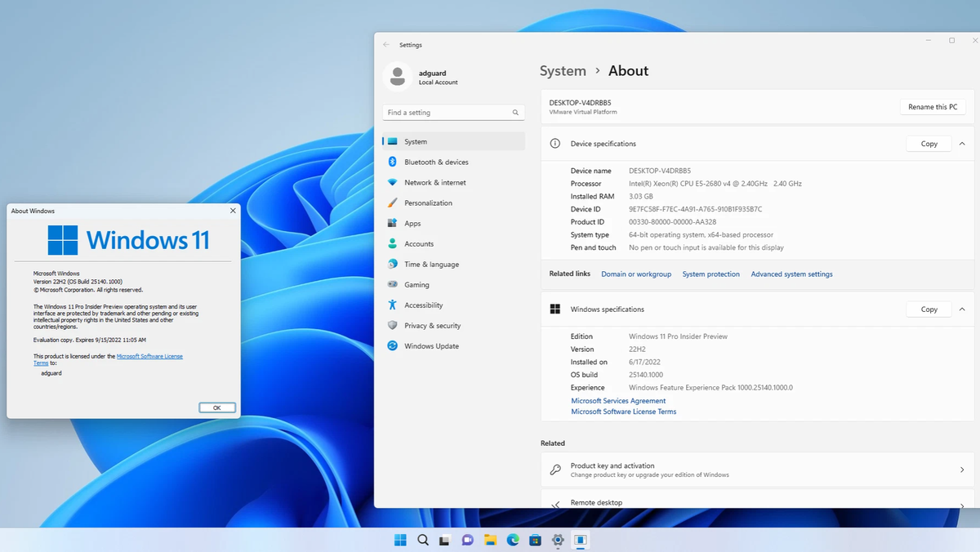Click the Experience Feature Experience Pack value

pos(710,388)
